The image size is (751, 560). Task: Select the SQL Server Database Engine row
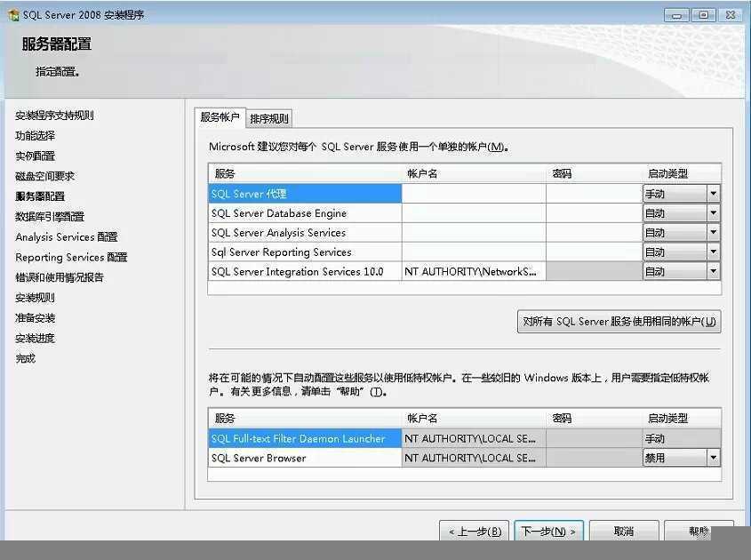(305, 213)
